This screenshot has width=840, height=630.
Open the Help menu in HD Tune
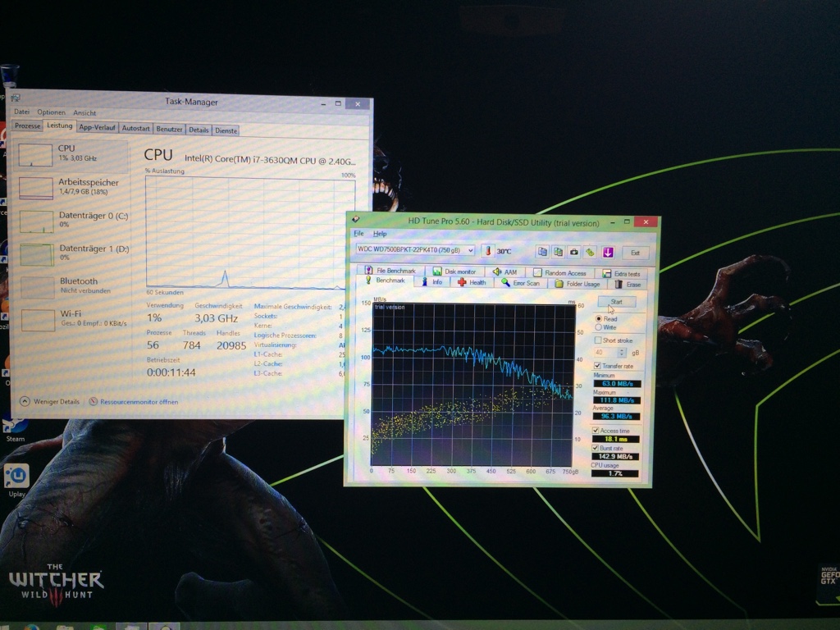tap(380, 234)
